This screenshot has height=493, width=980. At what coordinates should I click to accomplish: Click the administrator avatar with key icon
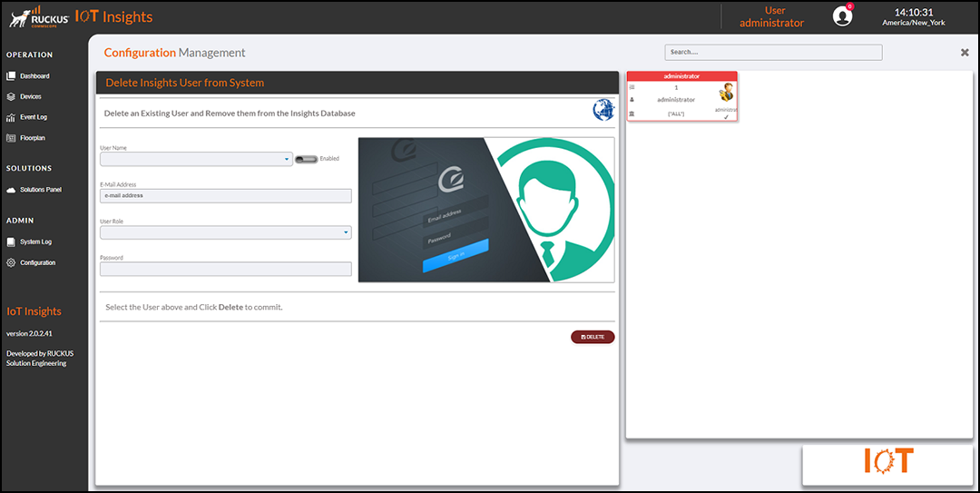pyautogui.click(x=726, y=93)
